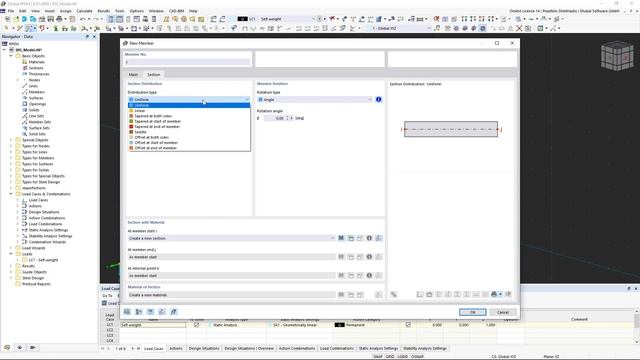Image resolution: width=640 pixels, height=360 pixels.
Task: Select Materials in Navigator tree
Action: [x=36, y=62]
